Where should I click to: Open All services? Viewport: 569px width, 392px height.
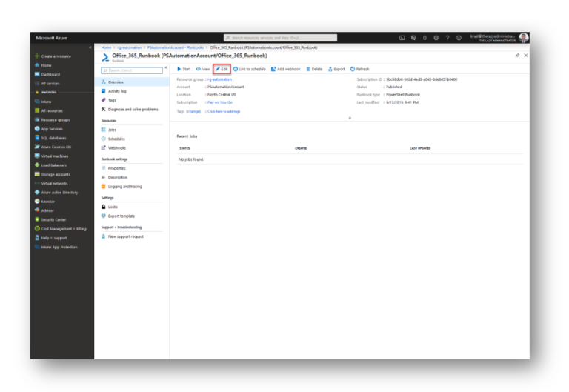(x=47, y=84)
